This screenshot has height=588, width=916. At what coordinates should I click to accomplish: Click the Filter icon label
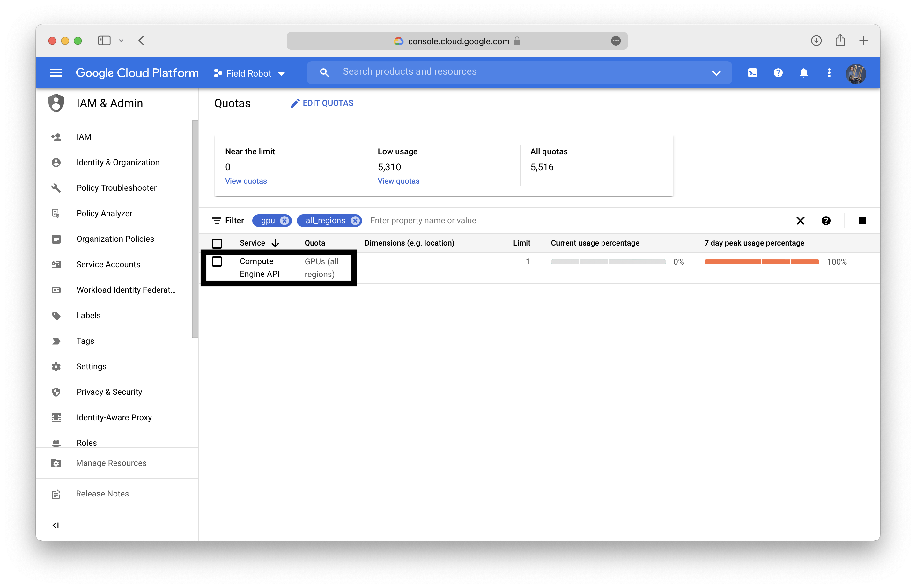pyautogui.click(x=228, y=220)
